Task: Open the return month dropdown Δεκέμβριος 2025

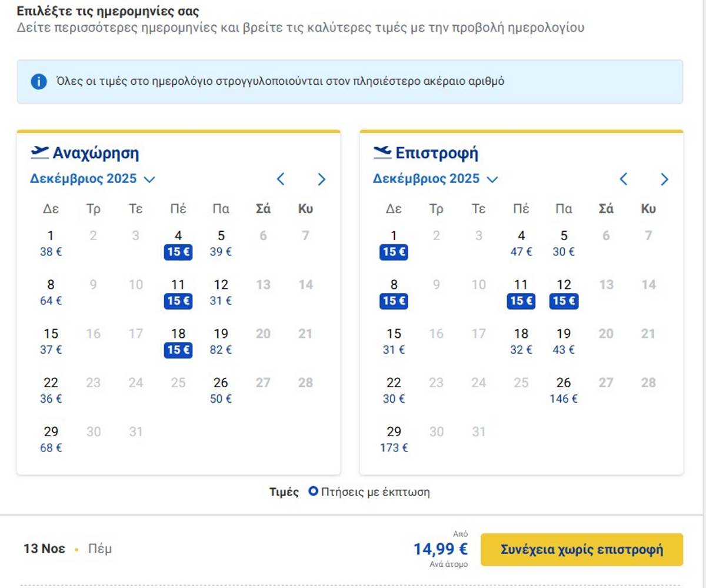Action: point(435,179)
